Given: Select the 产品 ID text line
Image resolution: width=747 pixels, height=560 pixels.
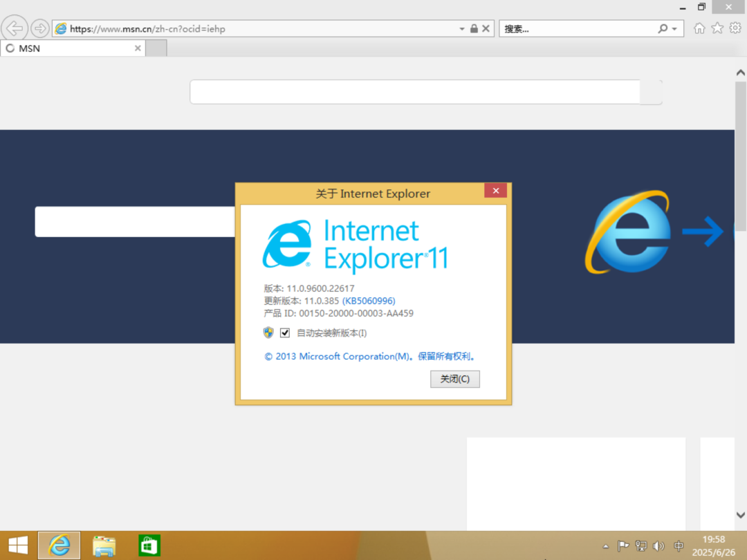Looking at the screenshot, I should pos(338,313).
